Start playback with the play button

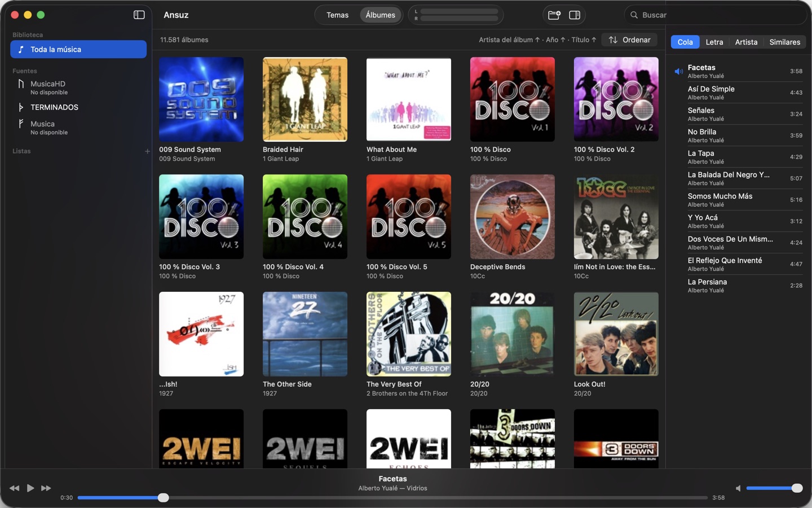tap(30, 488)
